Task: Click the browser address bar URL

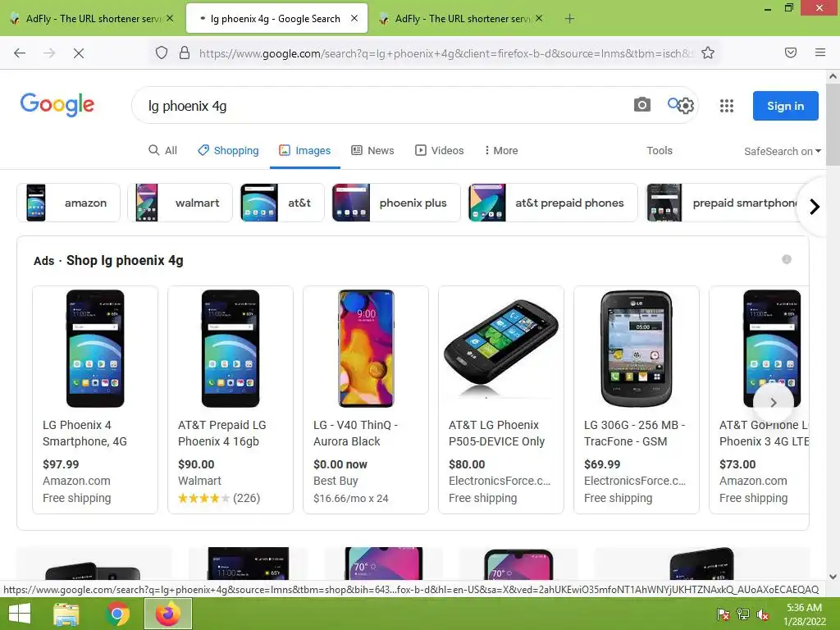Action: click(x=445, y=53)
